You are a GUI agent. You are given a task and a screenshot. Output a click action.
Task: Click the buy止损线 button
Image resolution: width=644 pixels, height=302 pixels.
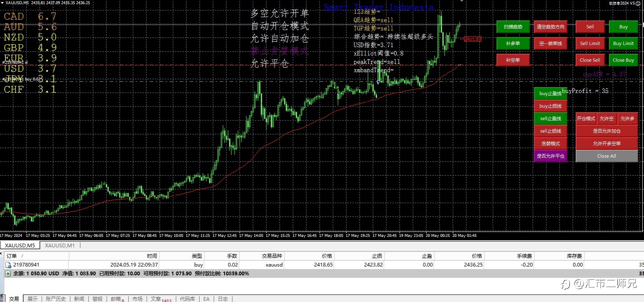(x=551, y=106)
